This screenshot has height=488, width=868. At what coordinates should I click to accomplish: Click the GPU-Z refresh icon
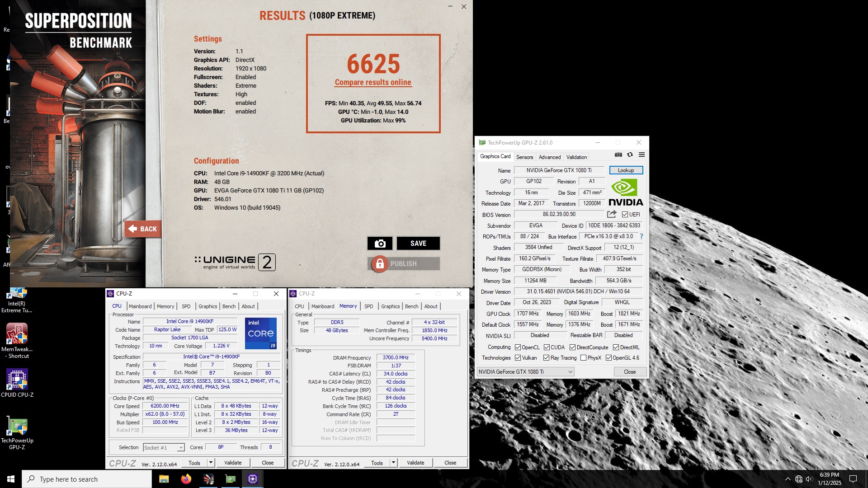click(x=630, y=155)
